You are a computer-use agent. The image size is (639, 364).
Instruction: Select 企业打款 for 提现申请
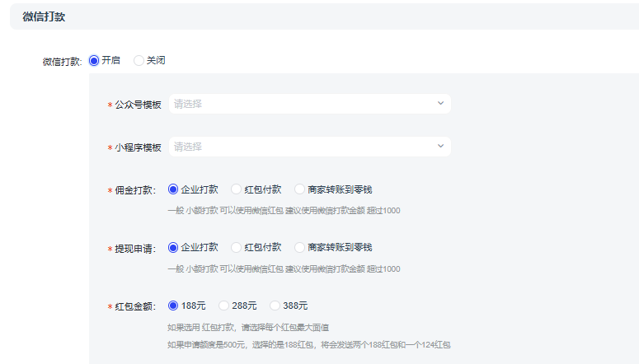click(173, 247)
